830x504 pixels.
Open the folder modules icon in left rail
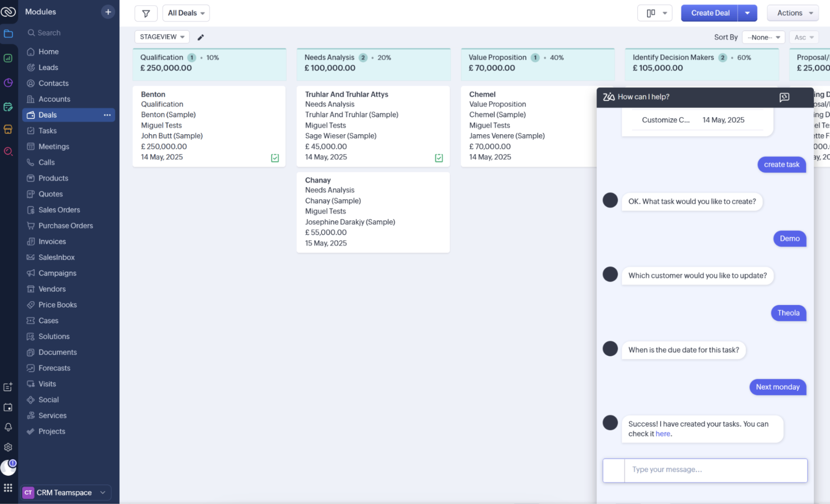click(8, 34)
